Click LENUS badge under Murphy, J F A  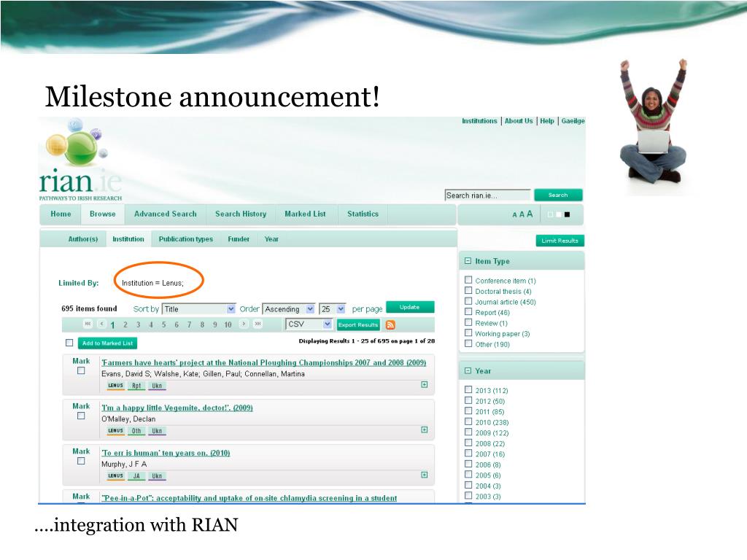pyautogui.click(x=116, y=476)
